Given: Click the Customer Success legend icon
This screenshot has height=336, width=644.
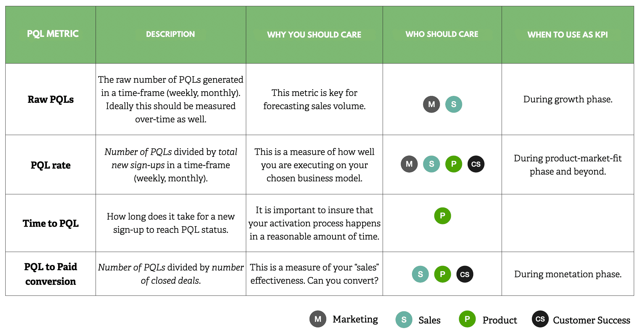Looking at the screenshot, I should [540, 319].
